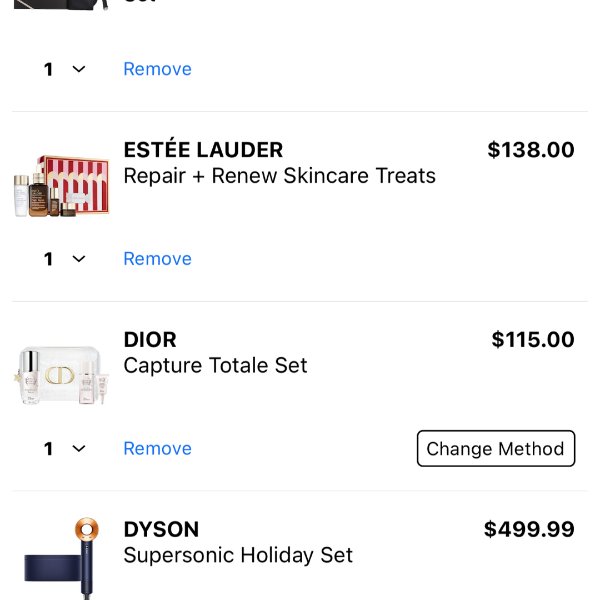Open the Dior Capture Totale product image
This screenshot has height=600, width=600.
(62, 375)
